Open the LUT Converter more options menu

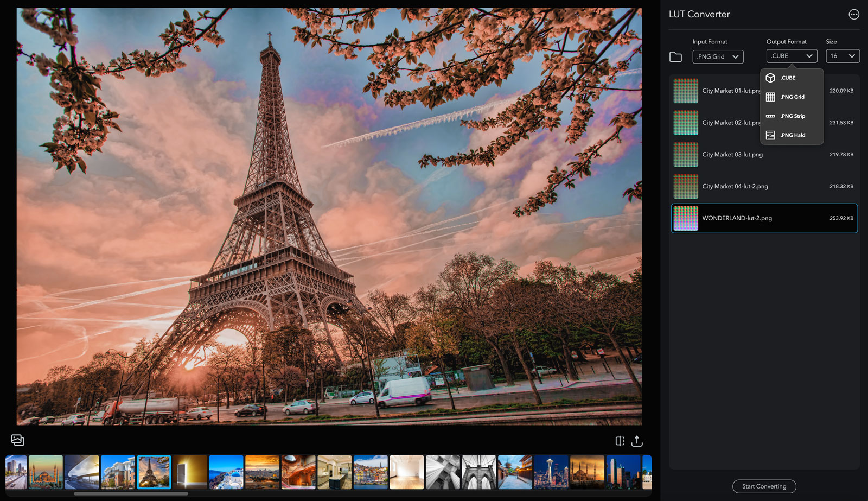(x=853, y=15)
